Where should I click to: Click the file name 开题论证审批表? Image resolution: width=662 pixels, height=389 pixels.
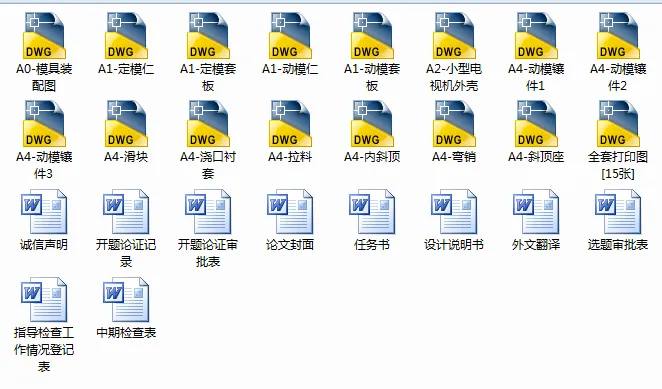pos(208,253)
